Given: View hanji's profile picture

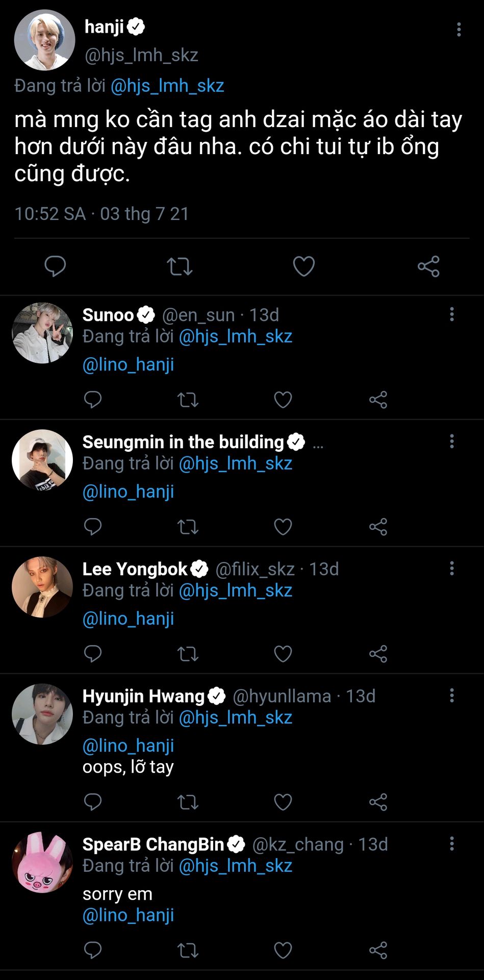Looking at the screenshot, I should (44, 40).
